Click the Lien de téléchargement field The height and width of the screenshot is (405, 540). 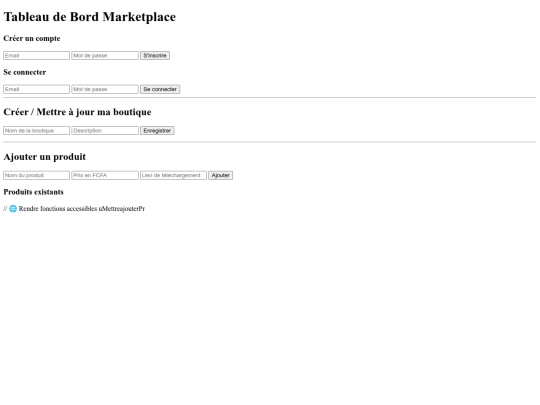point(173,175)
